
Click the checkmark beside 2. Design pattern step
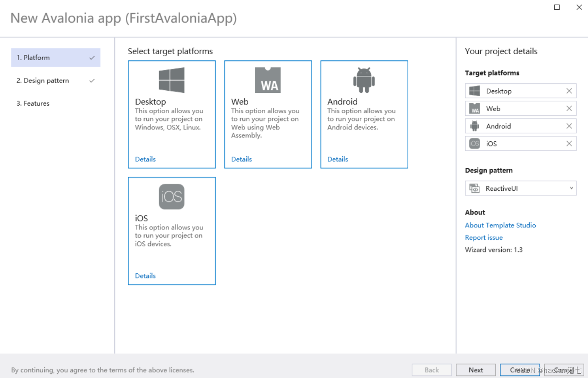click(92, 80)
